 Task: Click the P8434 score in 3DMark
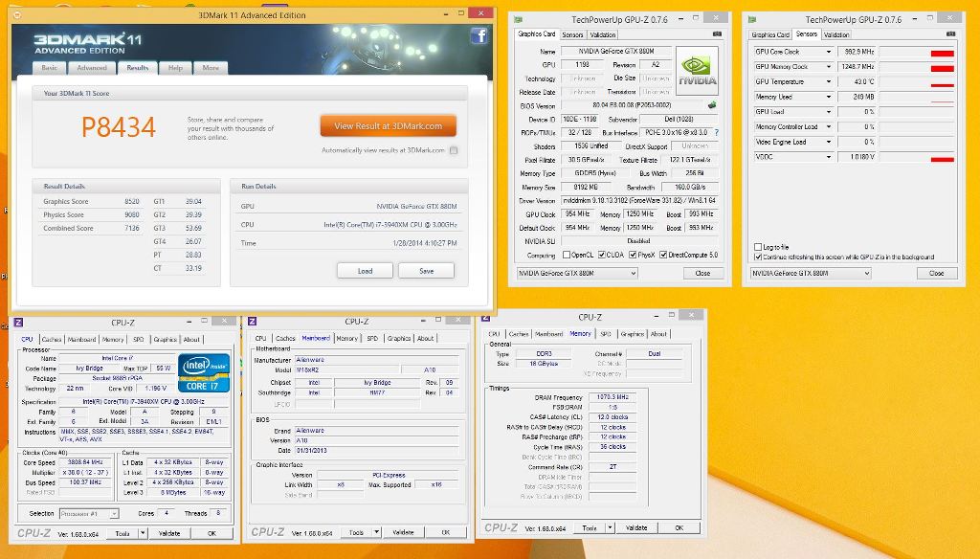click(118, 127)
